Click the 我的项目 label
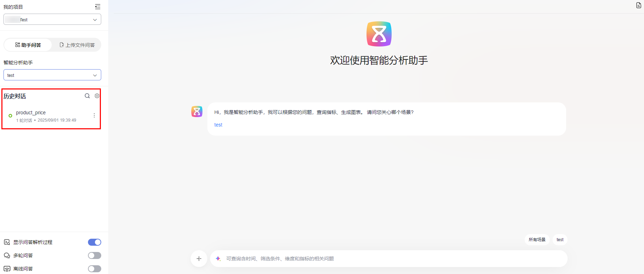 pos(13,7)
